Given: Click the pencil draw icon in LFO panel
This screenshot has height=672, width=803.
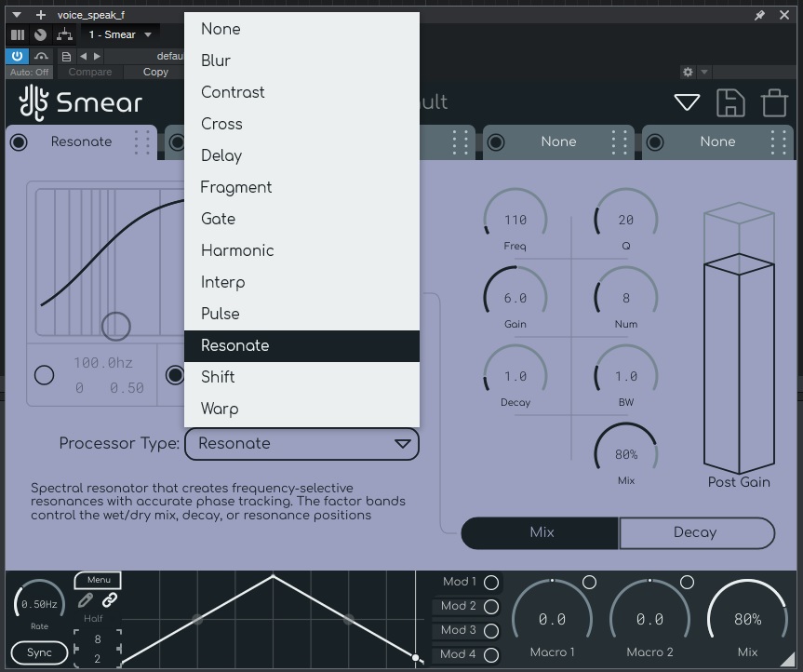Looking at the screenshot, I should click(x=86, y=599).
